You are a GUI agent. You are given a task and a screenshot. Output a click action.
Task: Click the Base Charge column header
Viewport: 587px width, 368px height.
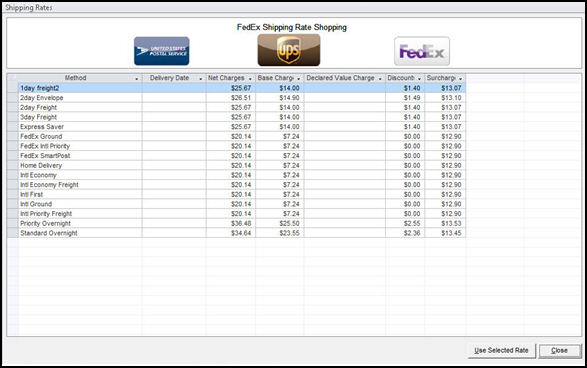(276, 78)
